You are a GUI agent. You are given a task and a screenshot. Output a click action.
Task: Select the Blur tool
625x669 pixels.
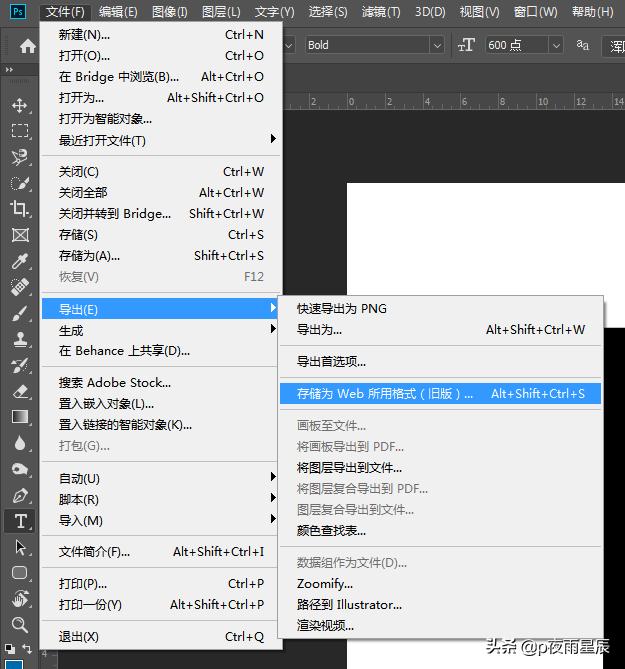tap(20, 443)
